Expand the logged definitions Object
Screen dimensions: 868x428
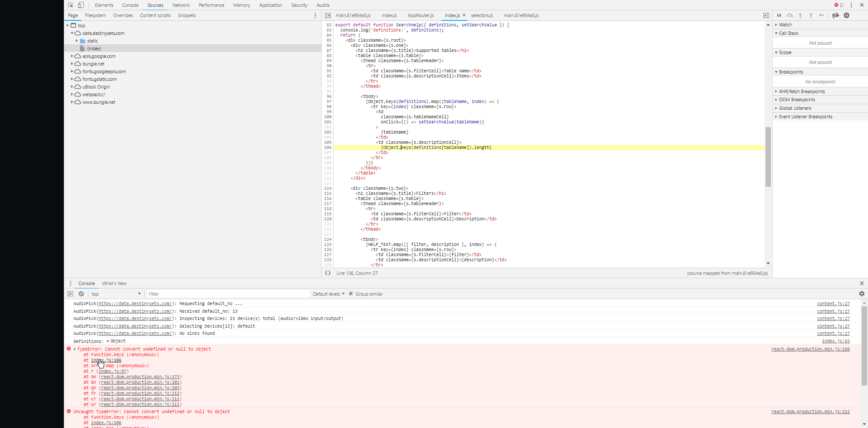coord(108,341)
